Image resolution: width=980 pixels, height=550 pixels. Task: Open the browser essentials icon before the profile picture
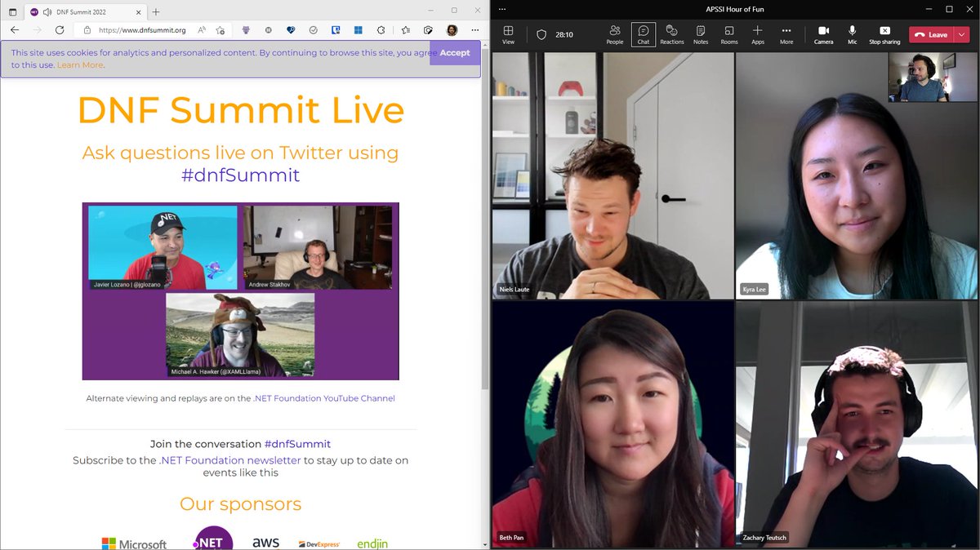click(429, 30)
